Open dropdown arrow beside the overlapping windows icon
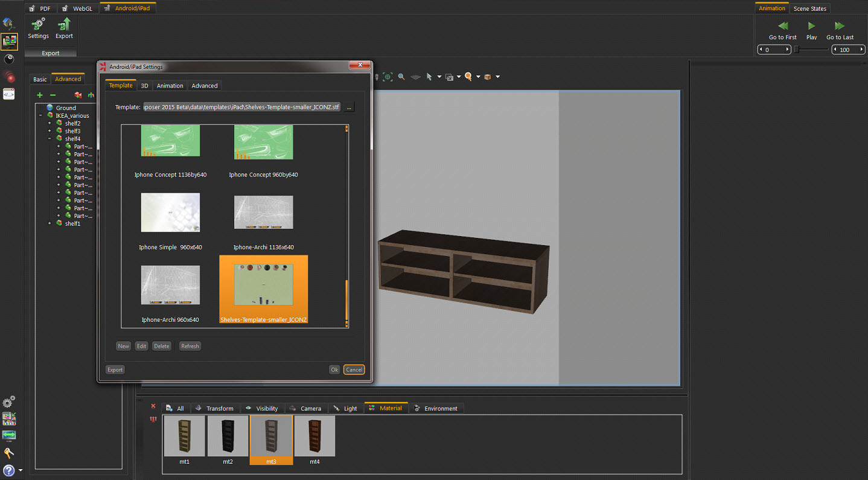 (x=459, y=77)
